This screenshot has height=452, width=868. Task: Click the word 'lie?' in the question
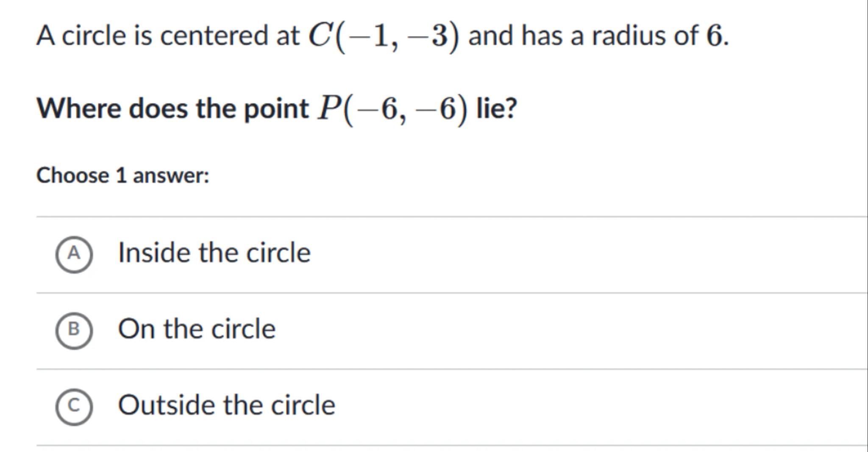point(497,109)
